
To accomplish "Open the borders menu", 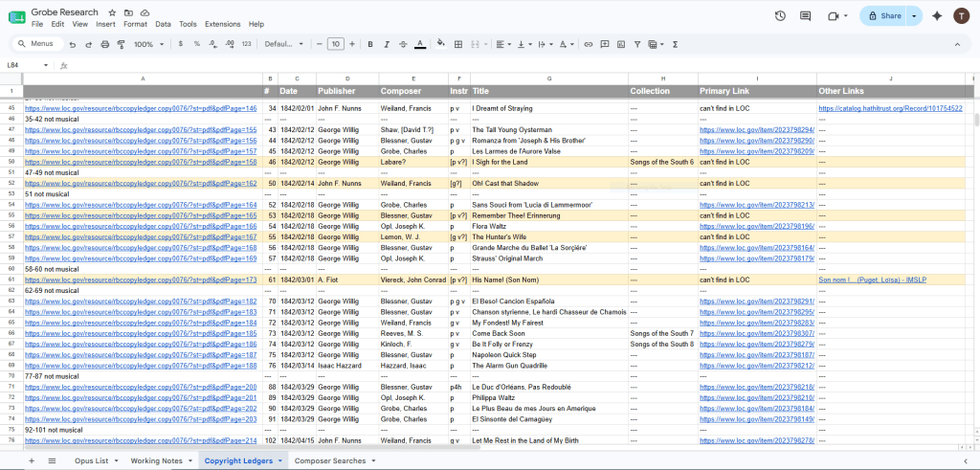I will (x=458, y=44).
